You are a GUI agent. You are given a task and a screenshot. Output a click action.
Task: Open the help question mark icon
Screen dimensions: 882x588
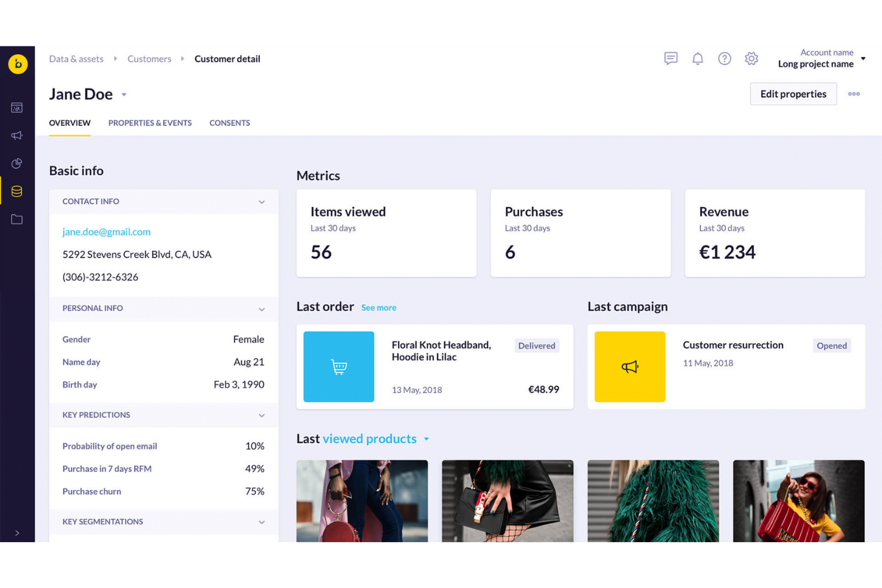725,58
